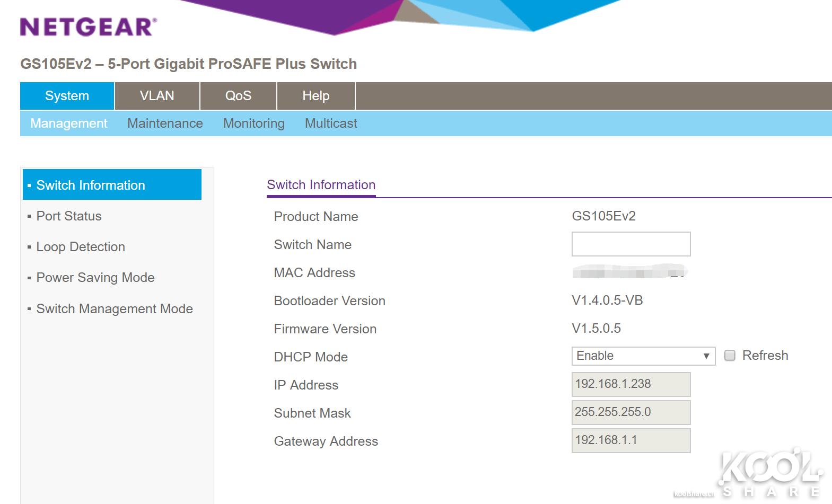Image resolution: width=832 pixels, height=504 pixels.
Task: Open the Maintenance submenu
Action: pyautogui.click(x=165, y=123)
